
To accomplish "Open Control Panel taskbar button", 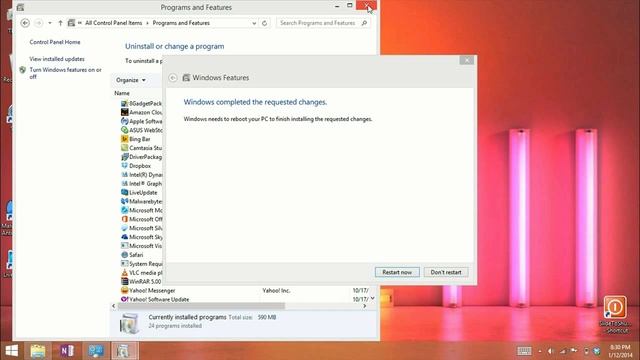I will [x=96, y=351].
